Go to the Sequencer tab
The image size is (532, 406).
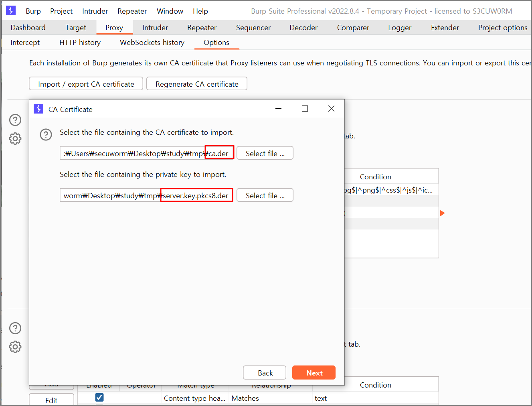(x=253, y=28)
